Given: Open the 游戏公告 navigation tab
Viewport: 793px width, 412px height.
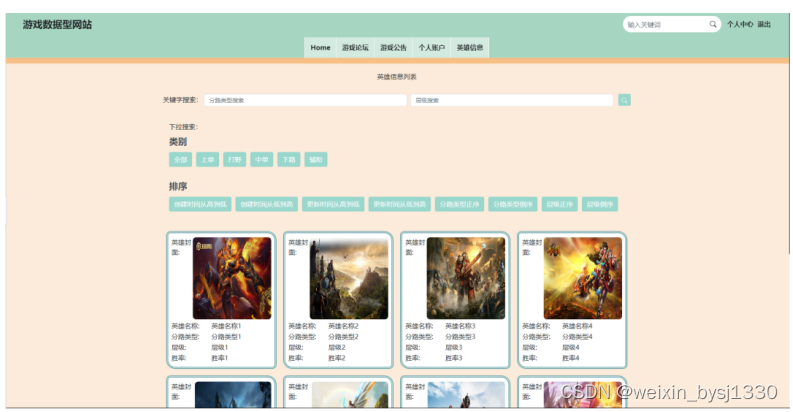Looking at the screenshot, I should (393, 48).
